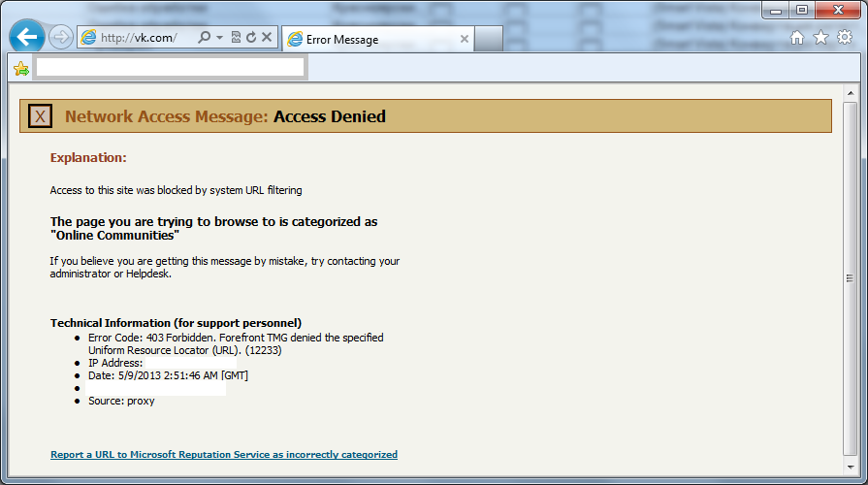The height and width of the screenshot is (485, 868).
Task: Close the Error Message tab
Action: 464,40
